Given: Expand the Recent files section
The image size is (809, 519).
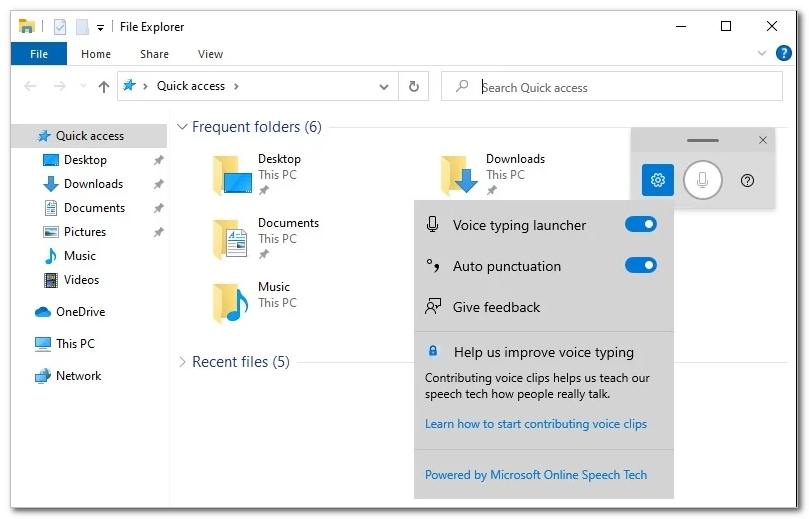Looking at the screenshot, I should pos(181,362).
